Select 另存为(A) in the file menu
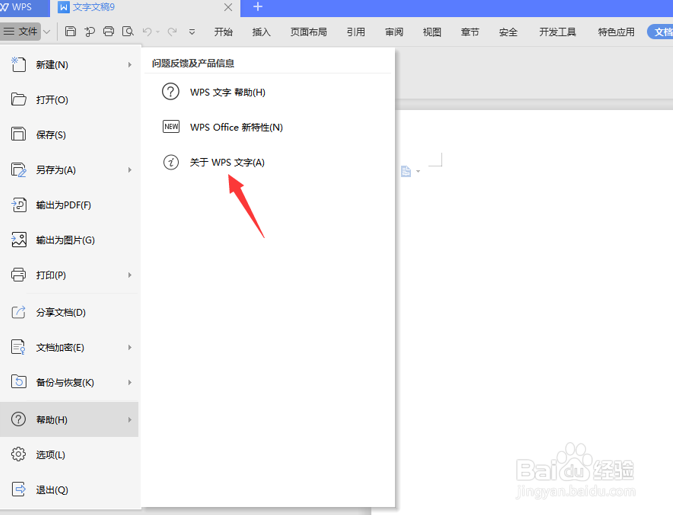This screenshot has height=515, width=673. tap(70, 170)
